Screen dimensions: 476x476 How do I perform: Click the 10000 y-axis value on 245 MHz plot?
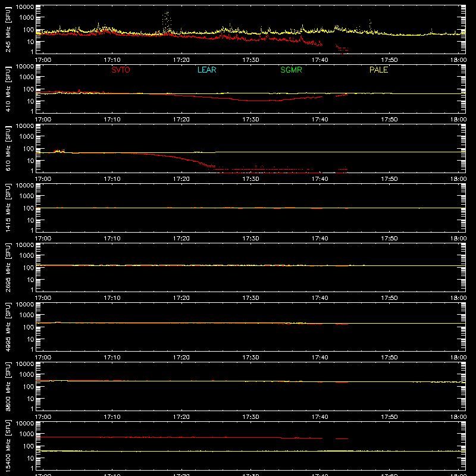coord(25,7)
